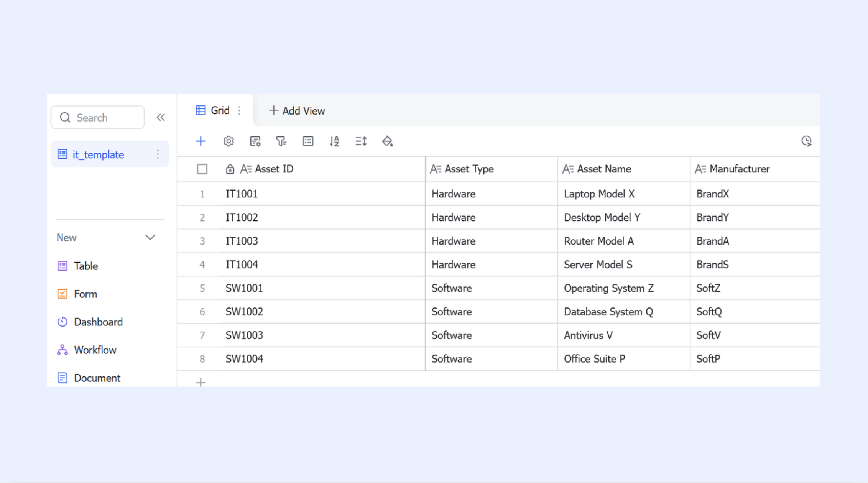Click the text type icon of Asset Name column
The height and width of the screenshot is (483, 868).
[568, 169]
